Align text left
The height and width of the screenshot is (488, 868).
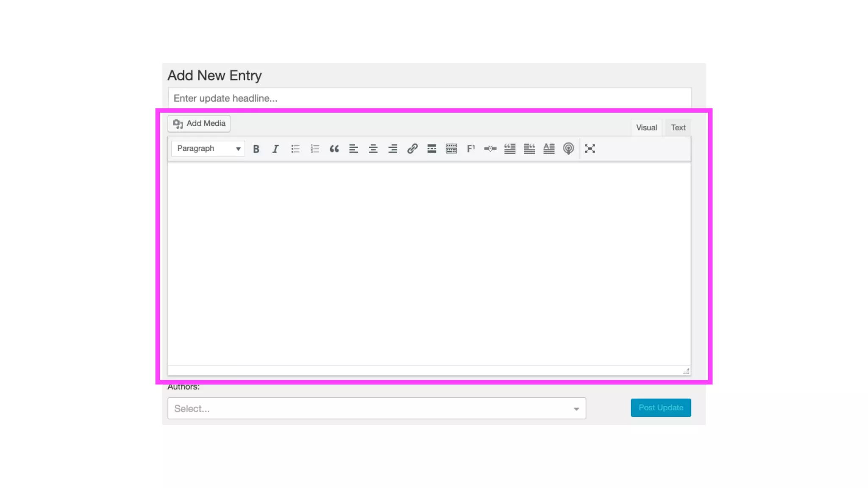click(353, 149)
